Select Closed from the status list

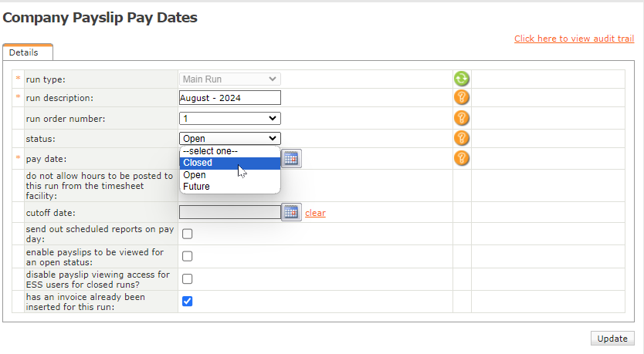point(198,163)
